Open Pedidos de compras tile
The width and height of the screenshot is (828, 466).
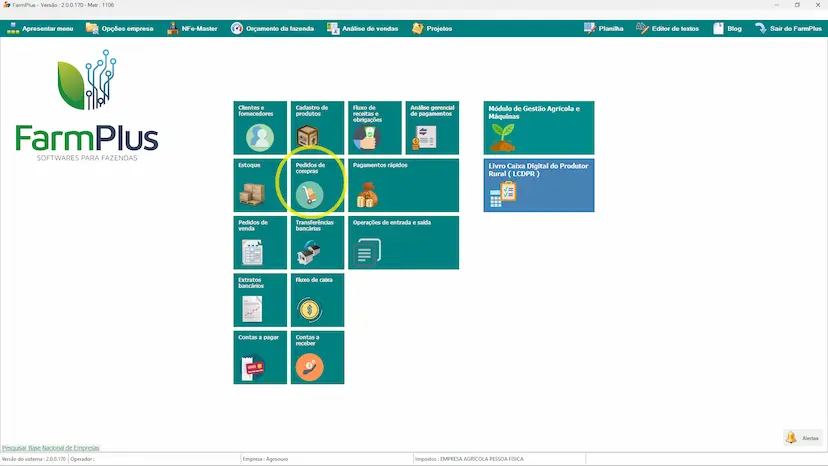(317, 185)
